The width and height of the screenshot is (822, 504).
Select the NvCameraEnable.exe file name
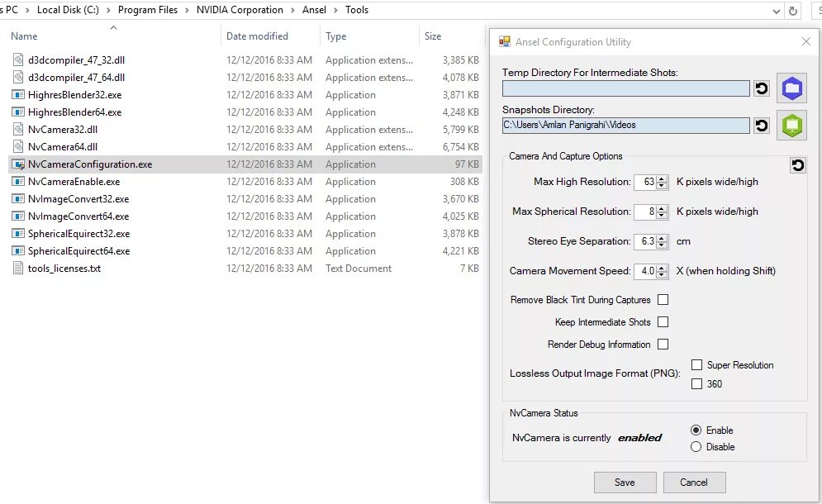click(74, 182)
